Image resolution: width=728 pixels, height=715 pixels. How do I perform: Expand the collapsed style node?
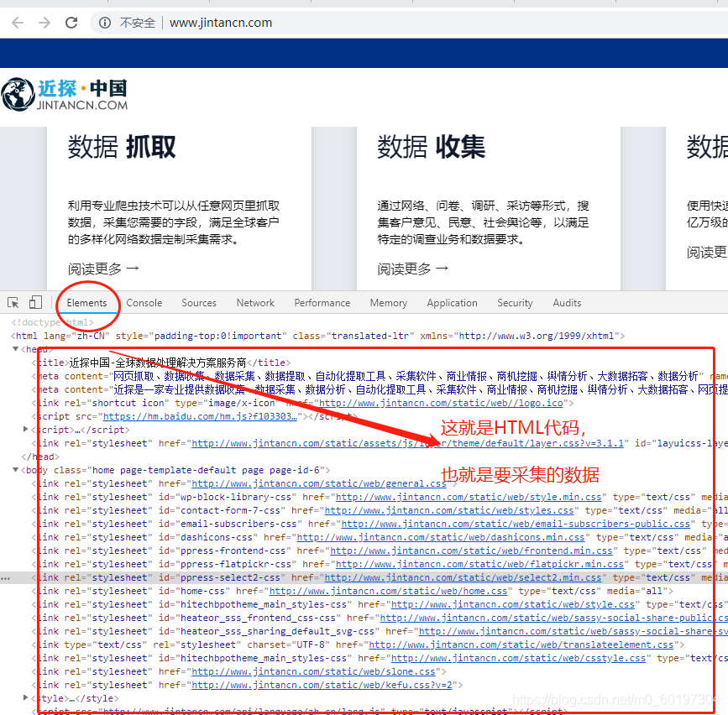pyautogui.click(x=26, y=698)
